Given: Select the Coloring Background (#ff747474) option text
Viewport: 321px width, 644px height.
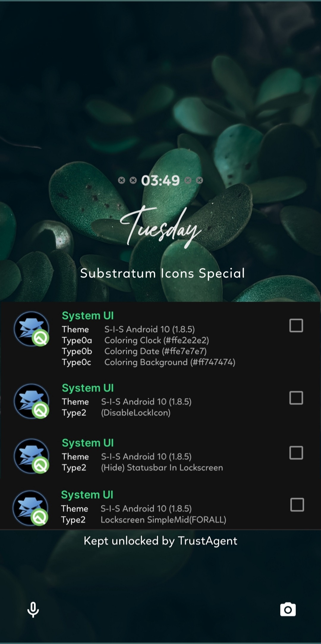Looking at the screenshot, I should (170, 362).
